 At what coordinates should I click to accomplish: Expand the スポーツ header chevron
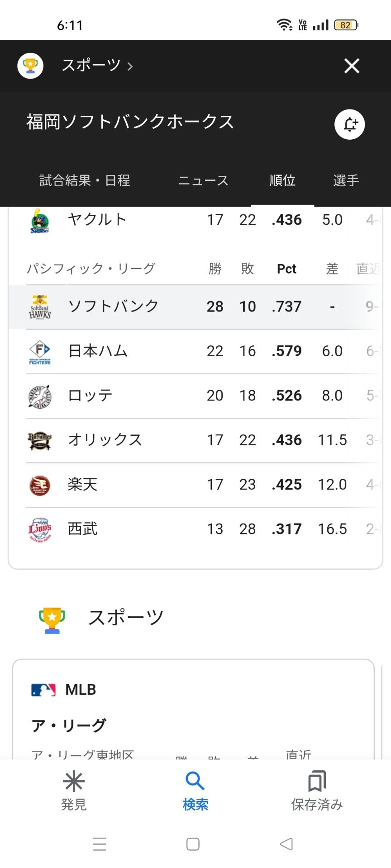130,66
